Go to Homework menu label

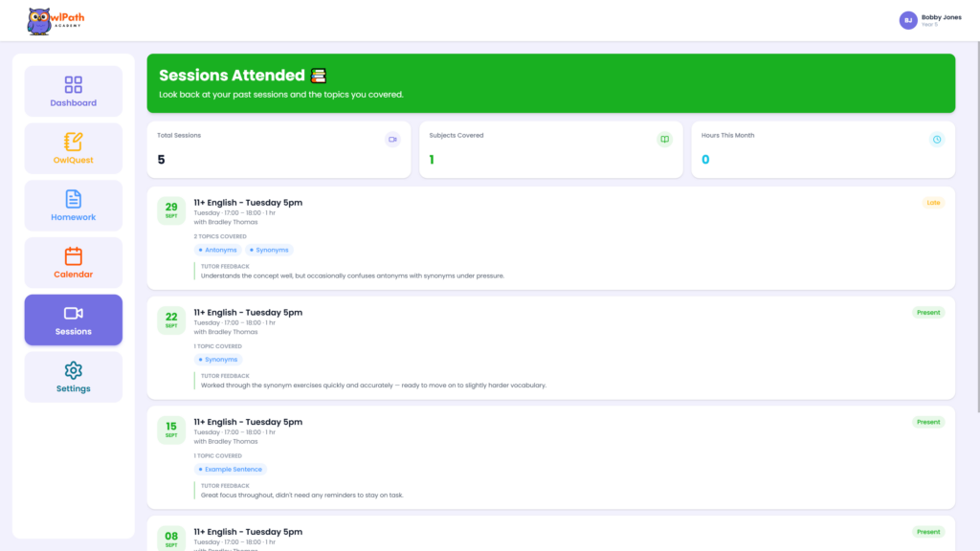[73, 217]
